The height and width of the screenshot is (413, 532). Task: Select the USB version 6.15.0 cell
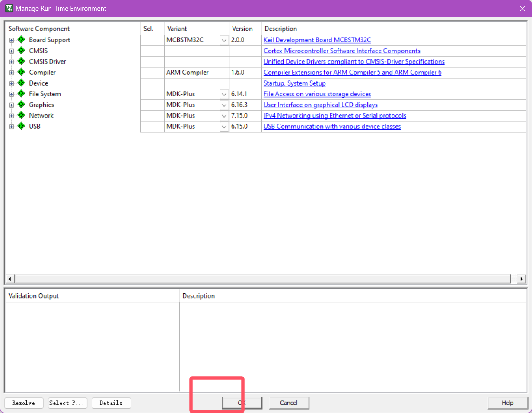point(245,127)
